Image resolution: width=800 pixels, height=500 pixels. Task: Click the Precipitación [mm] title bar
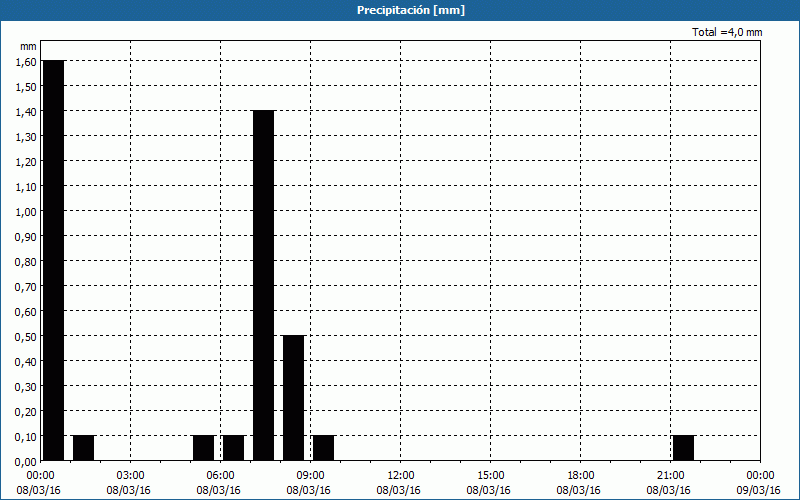400,10
